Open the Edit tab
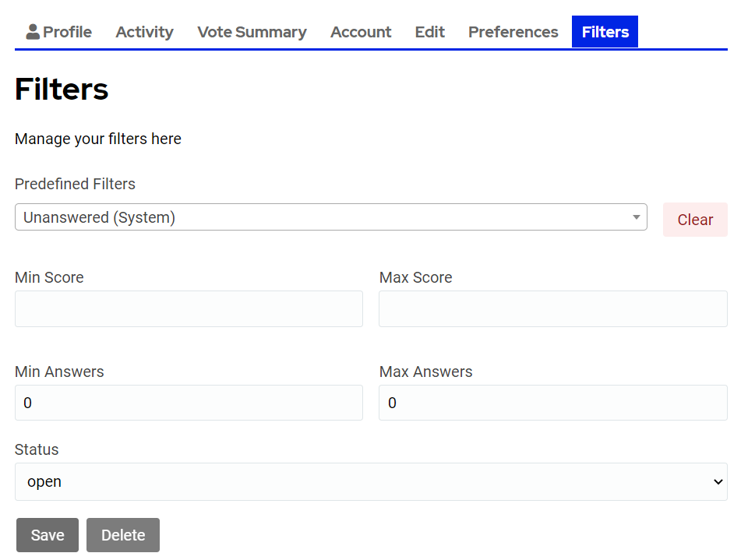The image size is (748, 560). 429,32
